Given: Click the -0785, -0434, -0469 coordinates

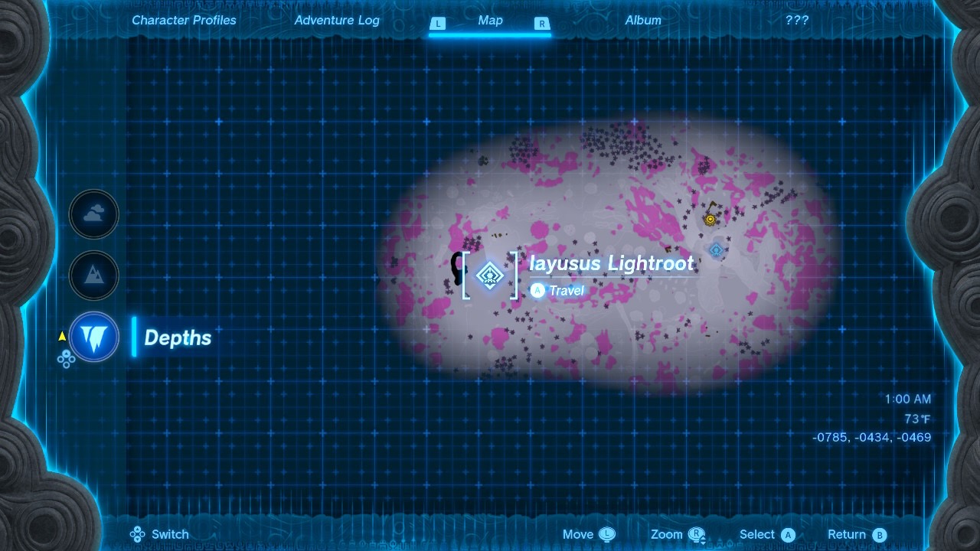Looking at the screenshot, I should [x=872, y=438].
